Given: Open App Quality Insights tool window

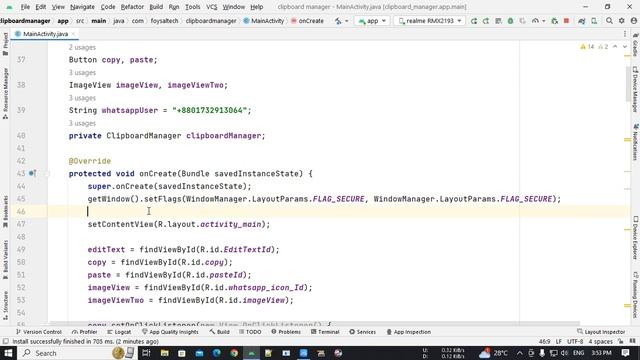Looking at the screenshot, I should tap(170, 332).
